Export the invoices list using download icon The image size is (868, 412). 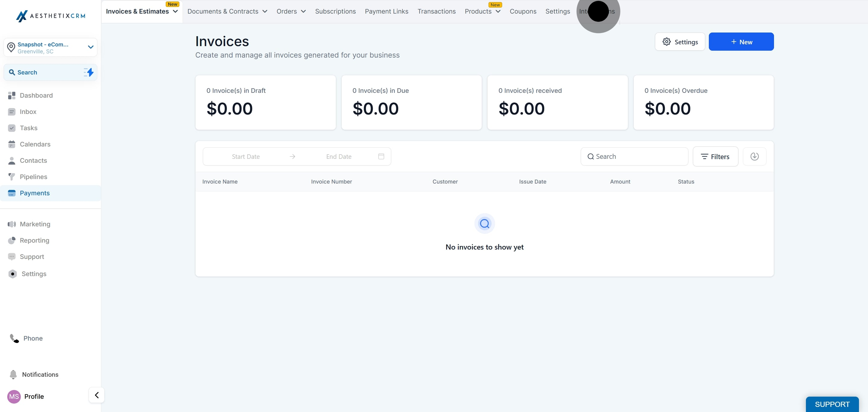(x=754, y=156)
